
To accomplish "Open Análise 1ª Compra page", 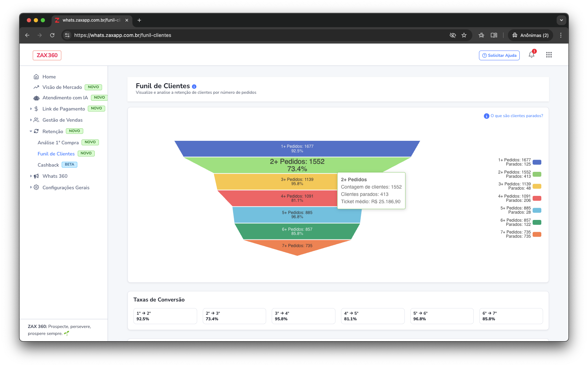I will (58, 143).
